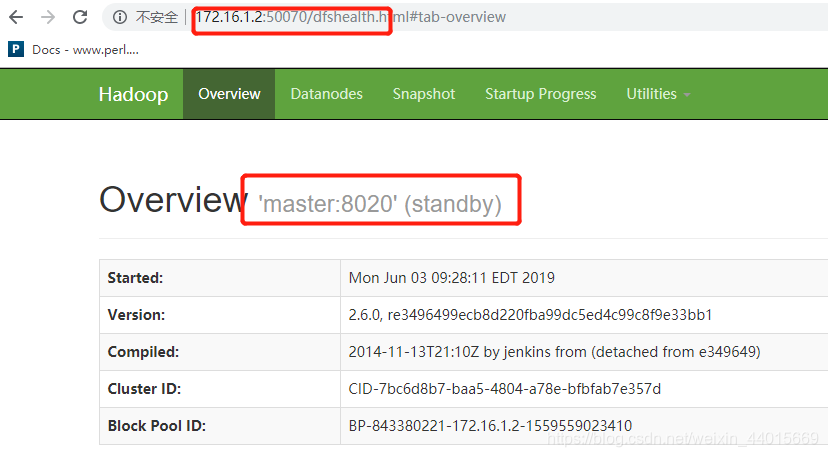Open the Datanodes tab
This screenshot has height=457, width=828.
[x=326, y=94]
